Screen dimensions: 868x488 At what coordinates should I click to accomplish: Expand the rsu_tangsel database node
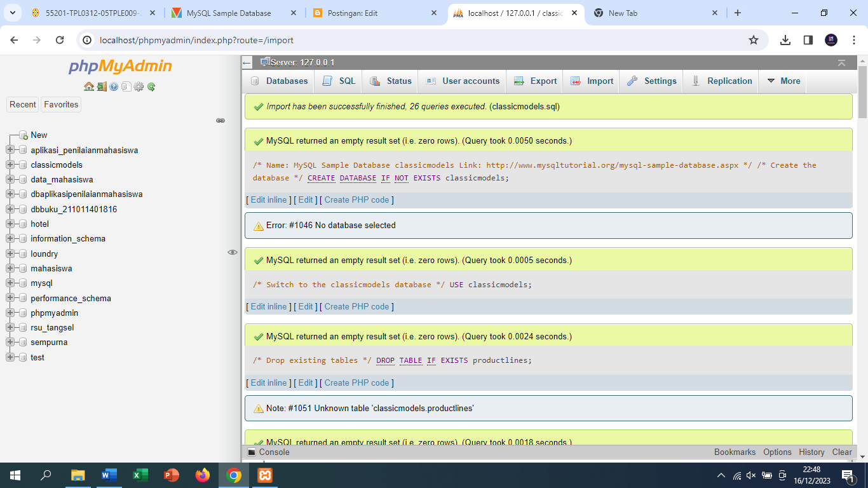click(x=10, y=327)
